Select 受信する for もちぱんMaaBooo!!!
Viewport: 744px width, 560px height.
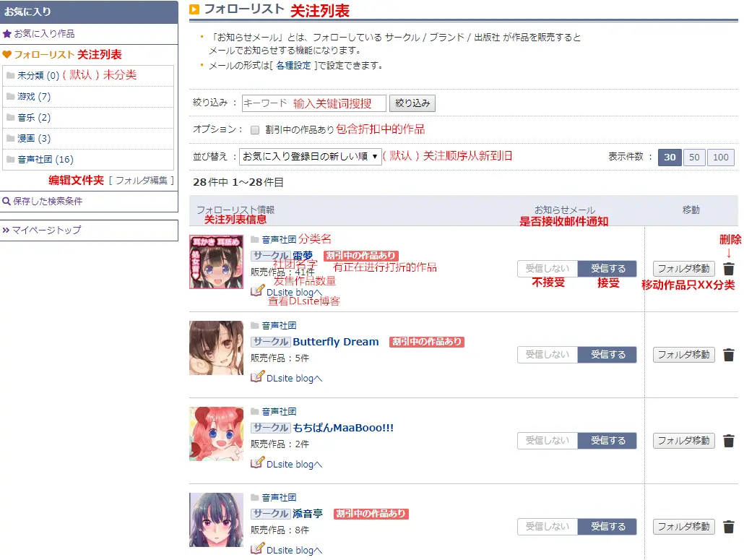point(607,440)
